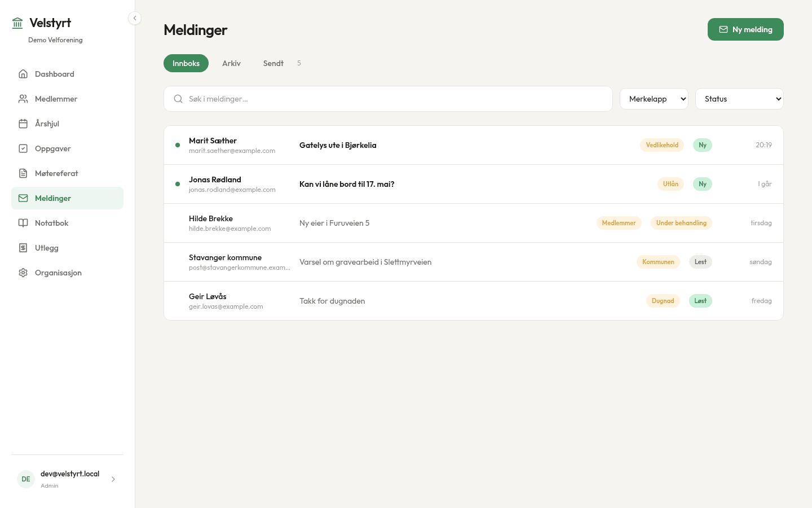This screenshot has height=508, width=812.
Task: Collapse the sidebar with the chevron button
Action: (135, 18)
